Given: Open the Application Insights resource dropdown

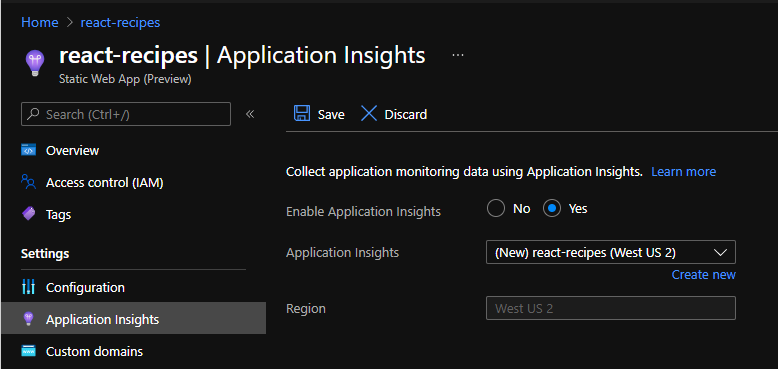Looking at the screenshot, I should (x=611, y=252).
